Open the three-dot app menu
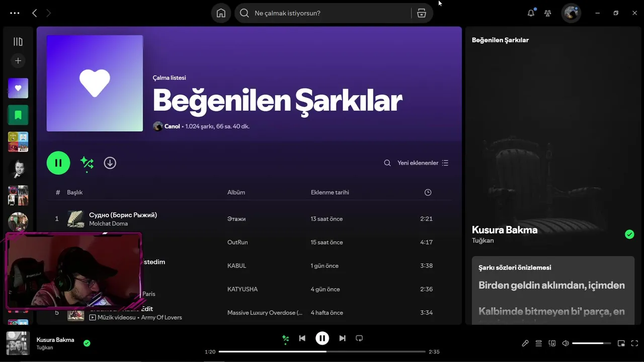Screen dimensions: 644x362 pos(15,13)
